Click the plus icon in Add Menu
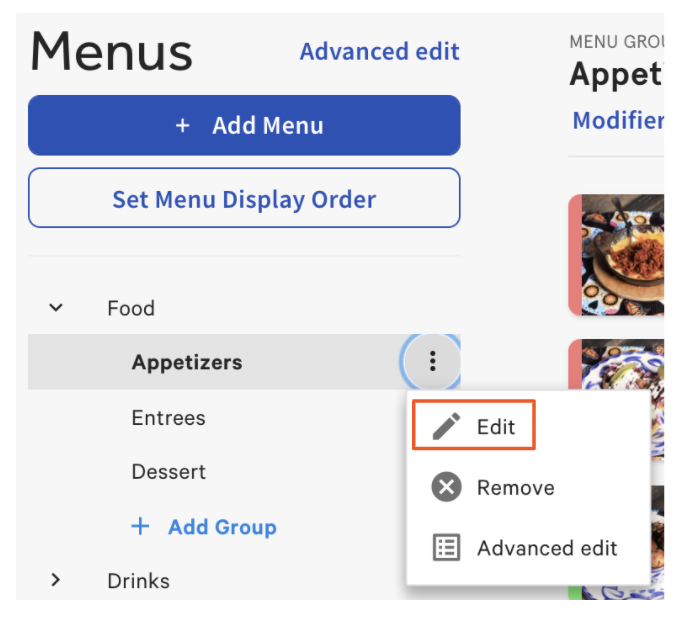 [x=182, y=126]
